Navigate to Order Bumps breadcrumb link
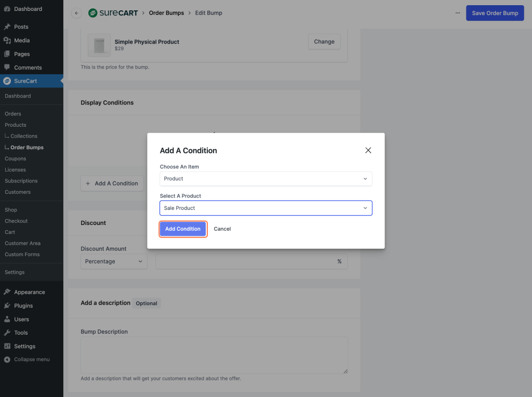This screenshot has height=397, width=532. (166, 13)
